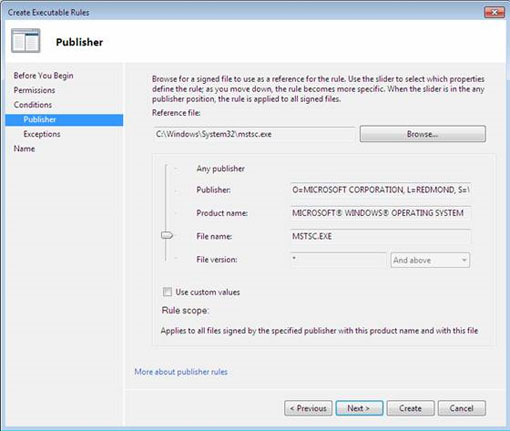Go to the Permissions step
The height and width of the screenshot is (431, 510).
point(34,90)
